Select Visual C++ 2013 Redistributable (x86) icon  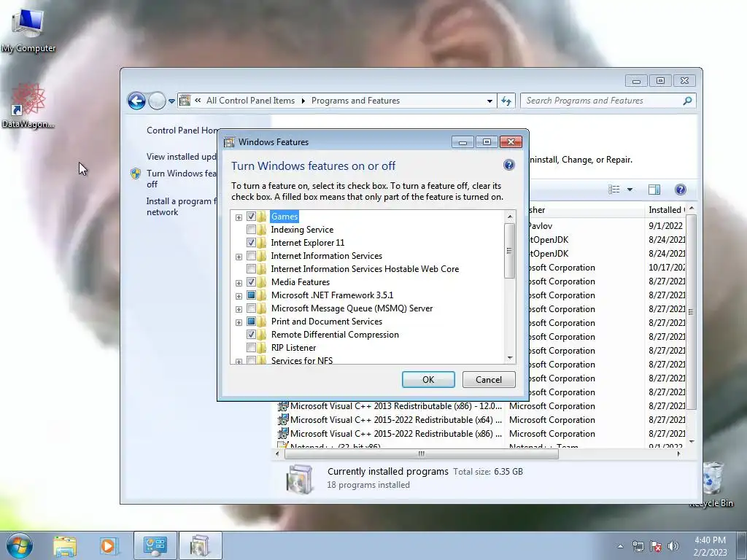point(283,406)
